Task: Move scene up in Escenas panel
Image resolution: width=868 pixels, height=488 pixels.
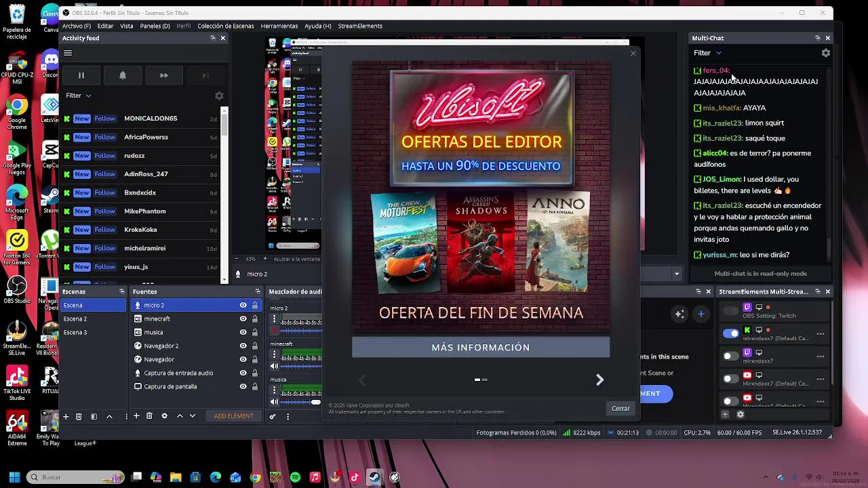Action: [109, 416]
